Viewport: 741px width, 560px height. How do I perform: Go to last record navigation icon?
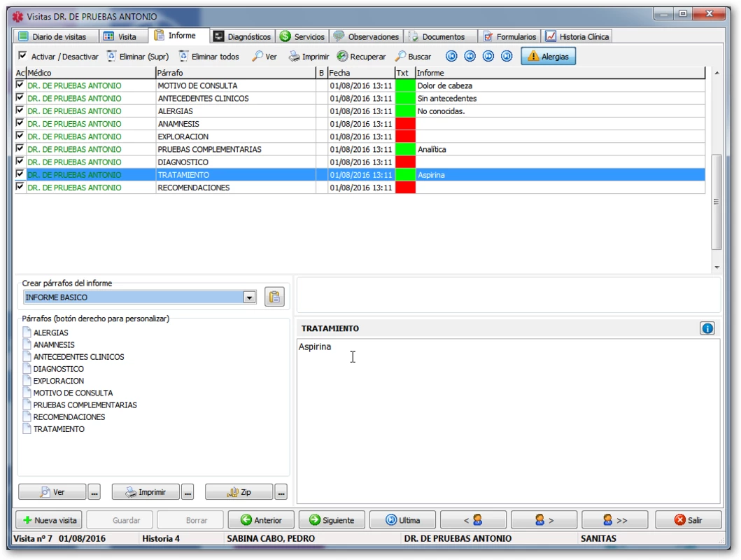tap(507, 56)
